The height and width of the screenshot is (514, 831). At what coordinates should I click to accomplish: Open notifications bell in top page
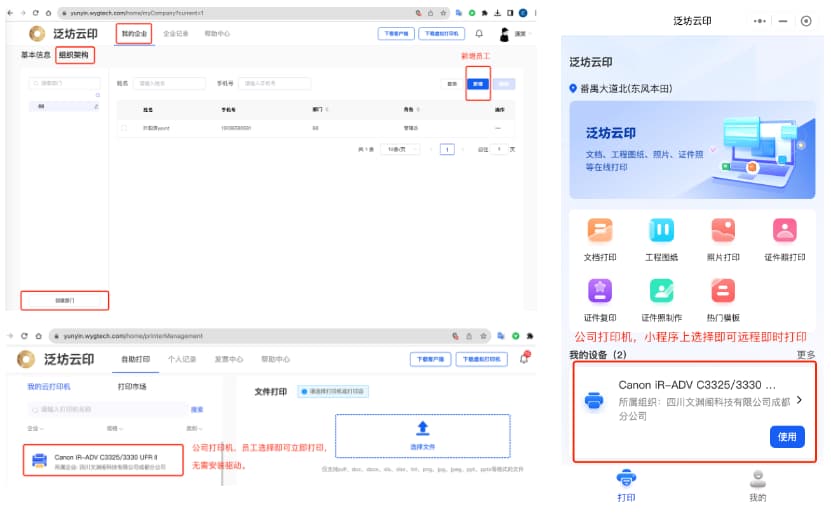479,34
